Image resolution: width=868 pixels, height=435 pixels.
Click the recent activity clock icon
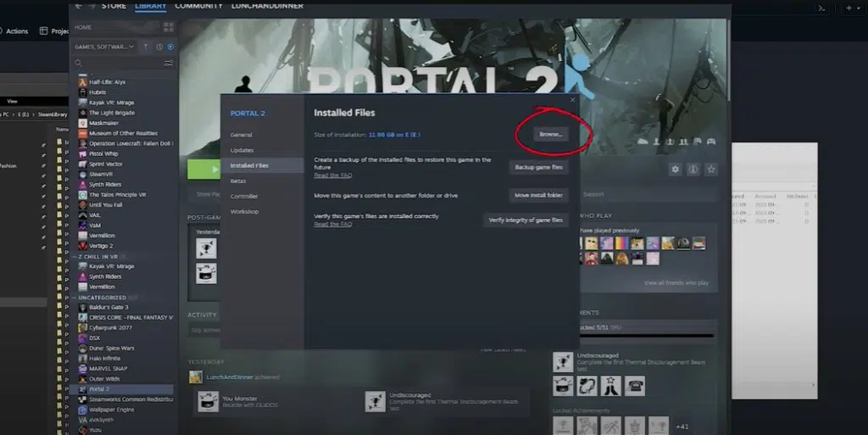coord(159,47)
